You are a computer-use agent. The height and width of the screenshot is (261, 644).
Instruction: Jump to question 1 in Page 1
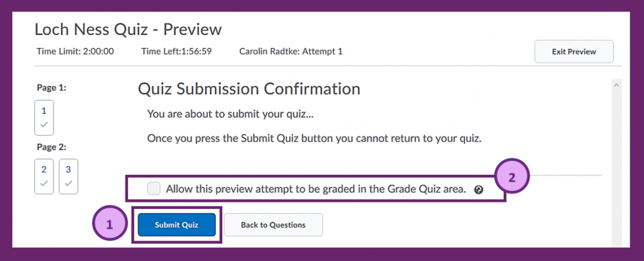(44, 118)
